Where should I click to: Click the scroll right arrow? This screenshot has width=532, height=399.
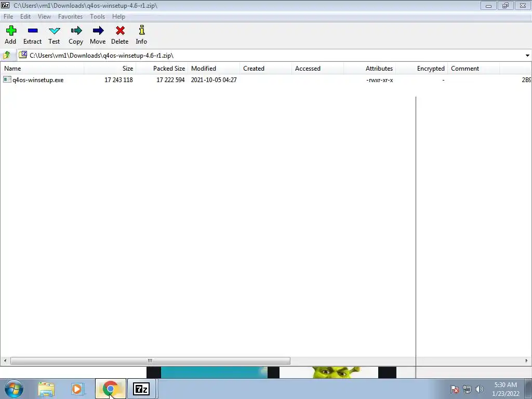coord(527,361)
